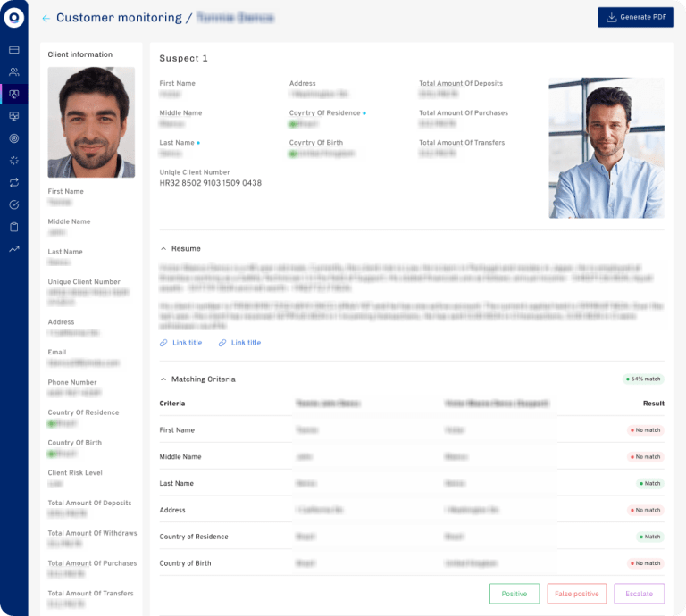Click the No match badge in Country of Birth row

click(645, 563)
